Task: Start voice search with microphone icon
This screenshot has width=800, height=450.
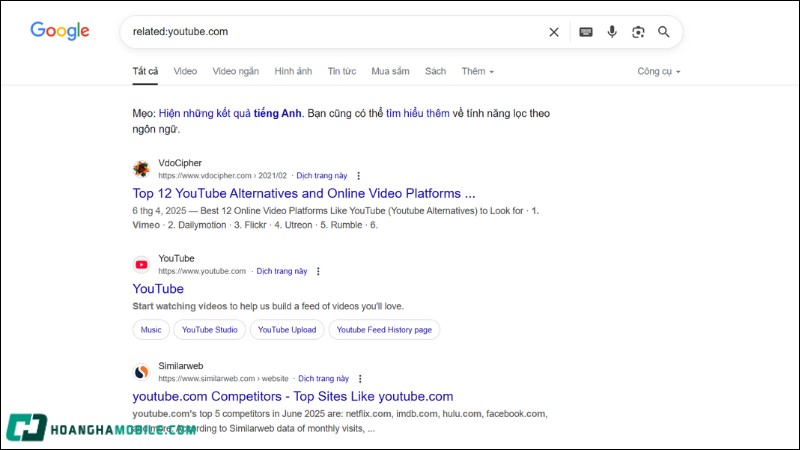Action: (612, 32)
